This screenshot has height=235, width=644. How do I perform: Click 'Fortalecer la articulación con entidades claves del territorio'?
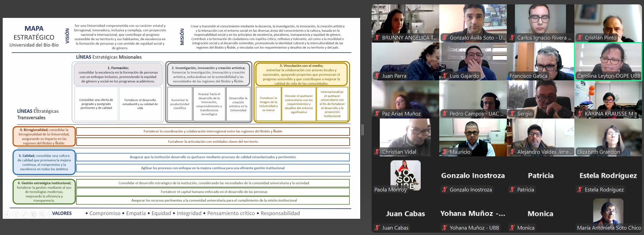pos(213,141)
